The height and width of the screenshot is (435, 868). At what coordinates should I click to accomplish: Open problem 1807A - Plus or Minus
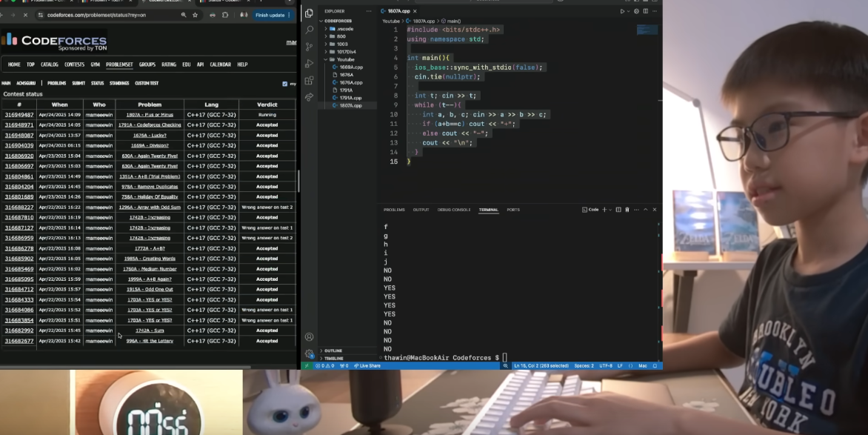tap(150, 115)
